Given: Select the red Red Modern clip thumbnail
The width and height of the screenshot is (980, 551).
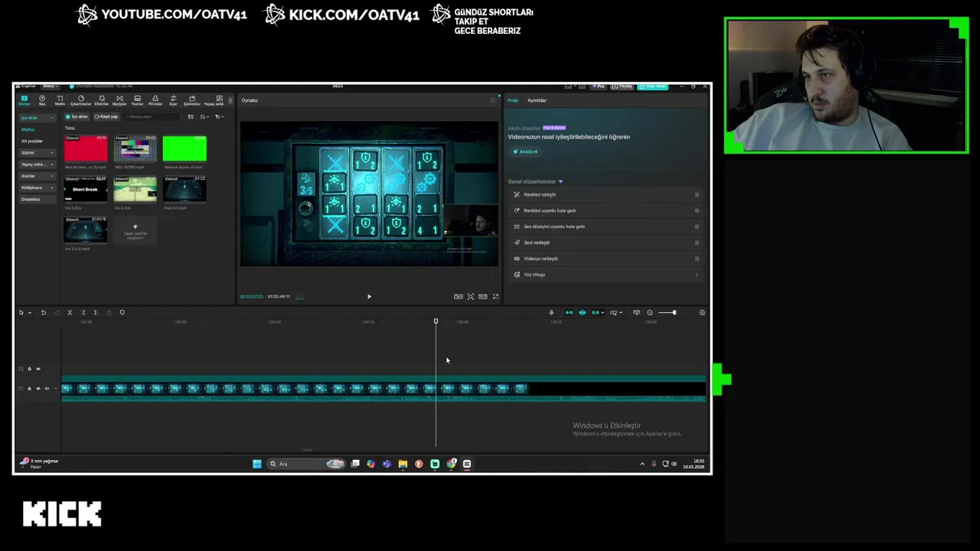Looking at the screenshot, I should tap(86, 148).
